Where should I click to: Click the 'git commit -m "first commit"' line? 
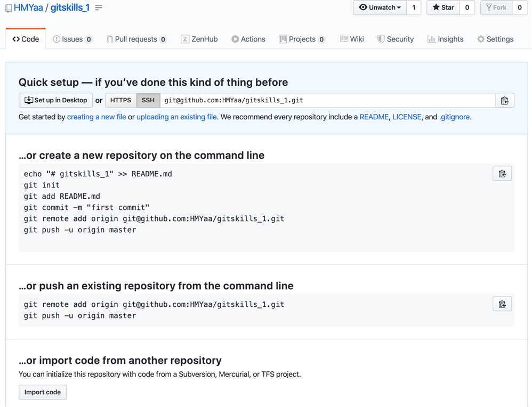[x=86, y=208]
